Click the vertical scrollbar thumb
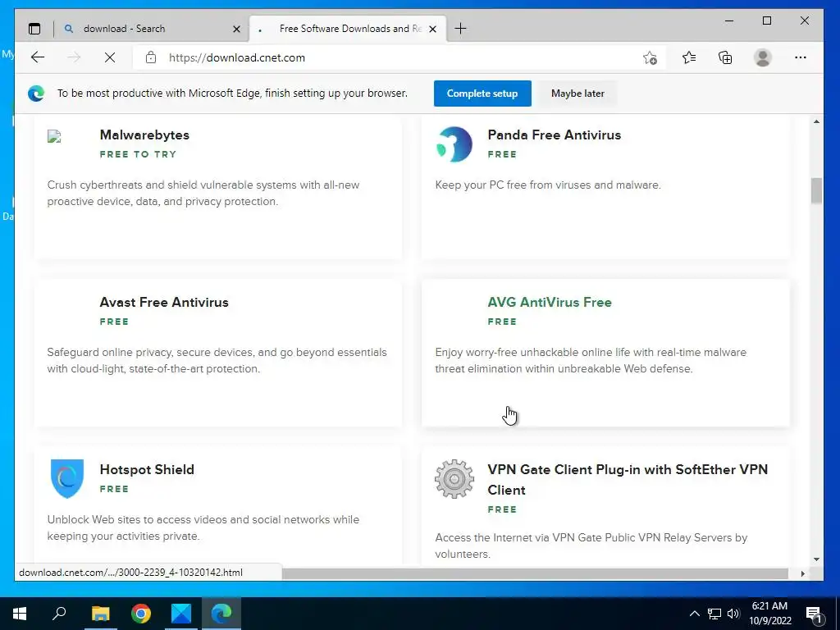 pos(816,190)
